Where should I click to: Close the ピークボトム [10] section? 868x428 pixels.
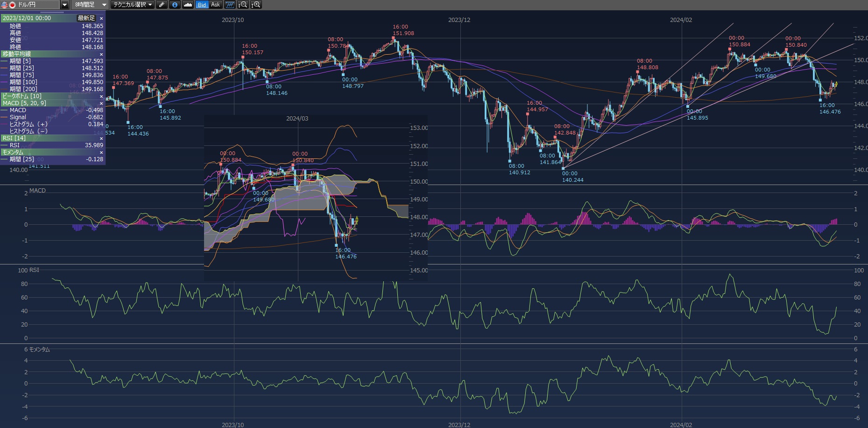coord(101,96)
